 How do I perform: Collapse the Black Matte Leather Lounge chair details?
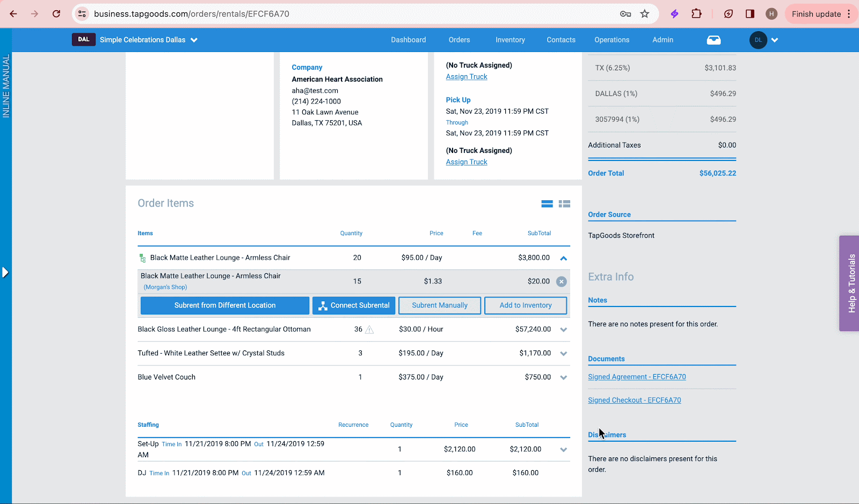coord(563,258)
